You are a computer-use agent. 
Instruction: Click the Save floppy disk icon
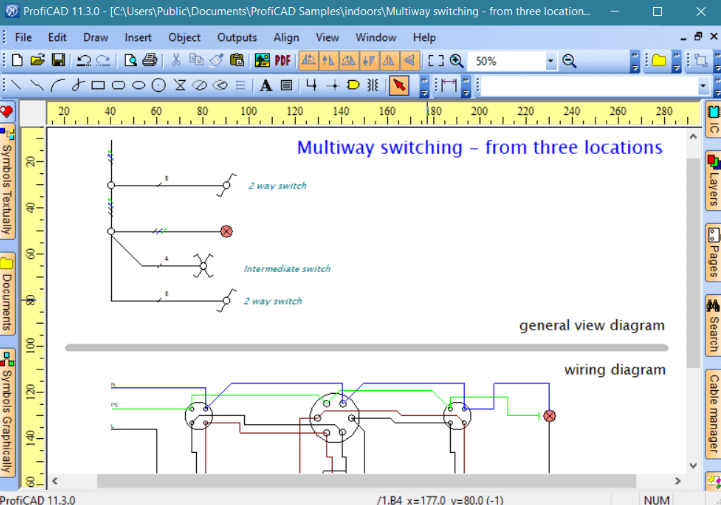58,61
